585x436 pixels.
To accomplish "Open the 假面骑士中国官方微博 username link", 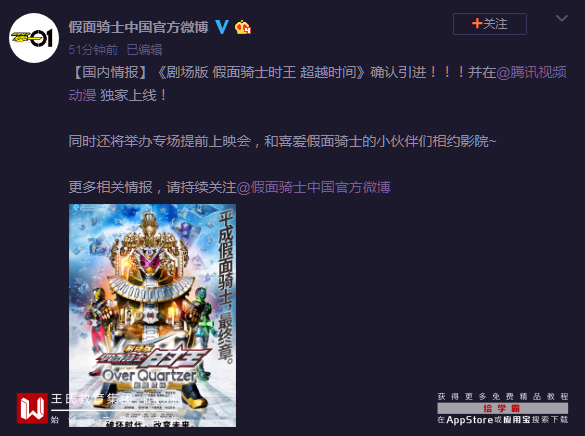I will point(138,27).
